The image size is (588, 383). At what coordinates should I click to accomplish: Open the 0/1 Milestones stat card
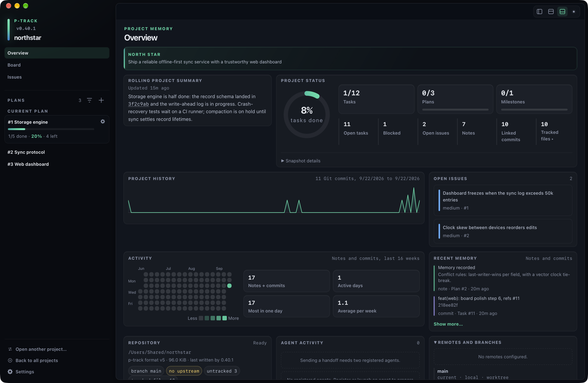[534, 99]
